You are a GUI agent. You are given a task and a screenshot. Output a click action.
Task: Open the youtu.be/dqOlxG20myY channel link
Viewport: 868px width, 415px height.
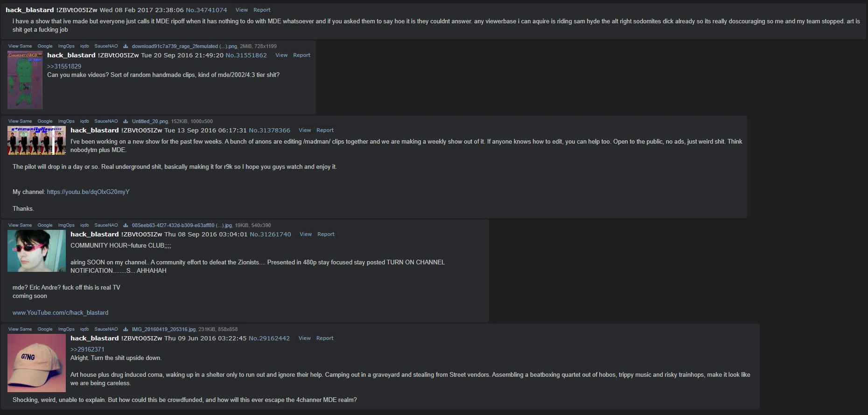88,192
